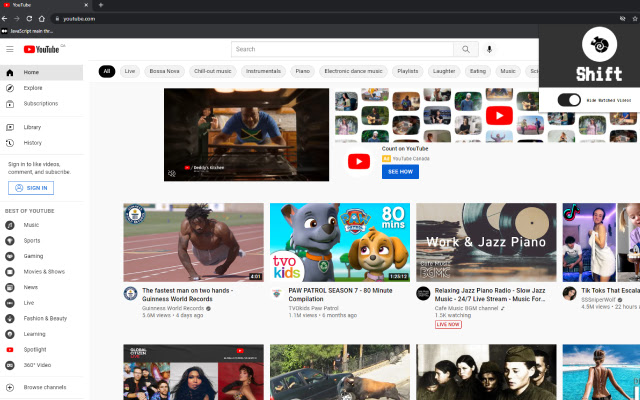This screenshot has width=640, height=400.
Task: Click the LIVE NOW badge
Action: click(448, 324)
